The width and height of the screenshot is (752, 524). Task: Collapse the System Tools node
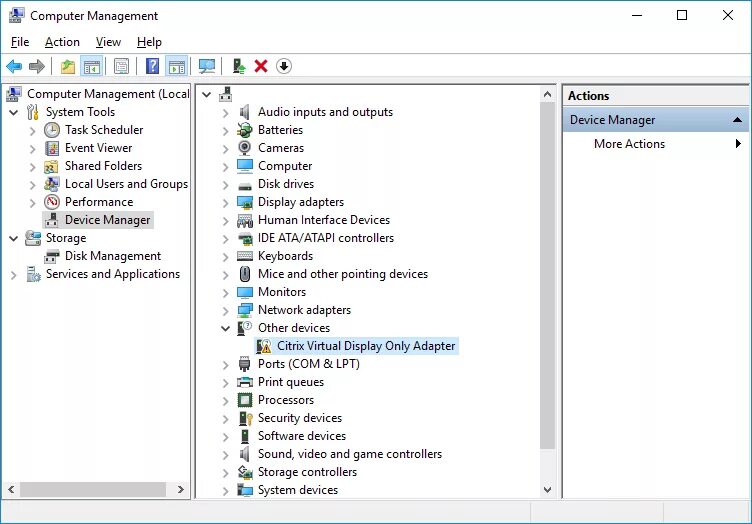[14, 113]
